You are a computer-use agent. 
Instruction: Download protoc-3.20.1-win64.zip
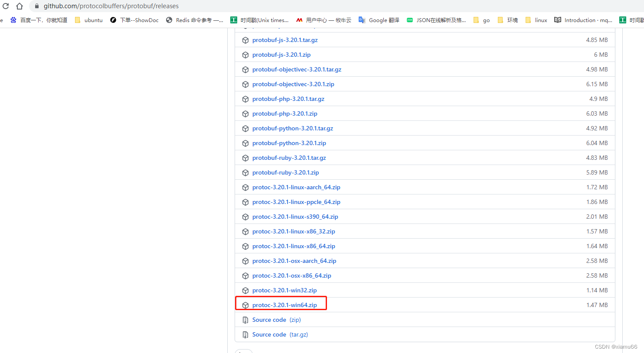(x=284, y=305)
